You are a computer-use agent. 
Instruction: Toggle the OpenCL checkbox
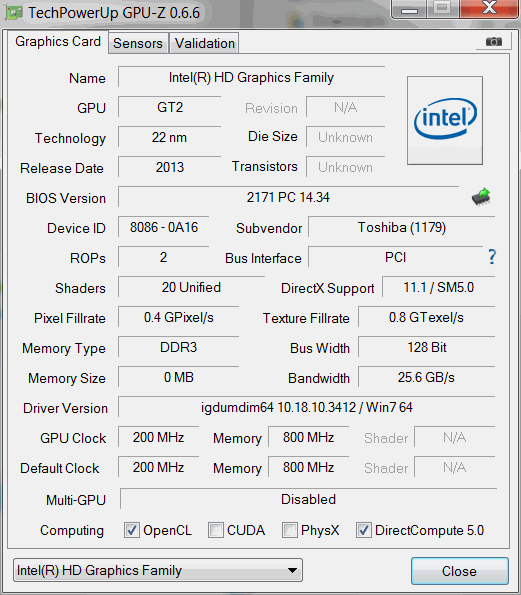[x=132, y=530]
